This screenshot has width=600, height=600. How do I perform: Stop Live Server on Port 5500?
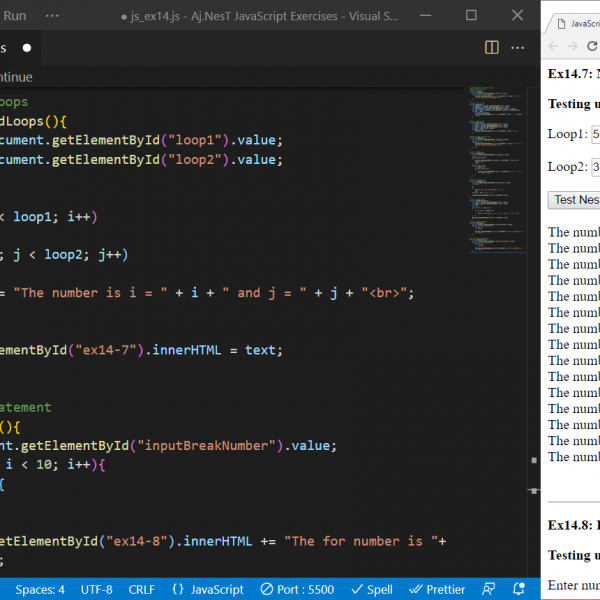(297, 589)
